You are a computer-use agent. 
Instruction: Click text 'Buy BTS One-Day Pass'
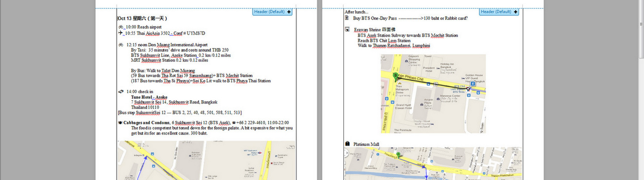pos(375,18)
